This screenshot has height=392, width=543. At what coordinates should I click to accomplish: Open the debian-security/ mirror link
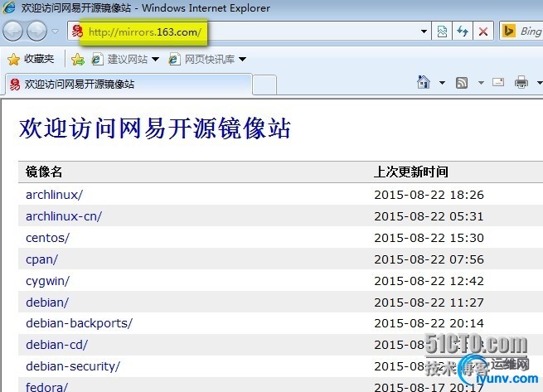click(x=73, y=366)
